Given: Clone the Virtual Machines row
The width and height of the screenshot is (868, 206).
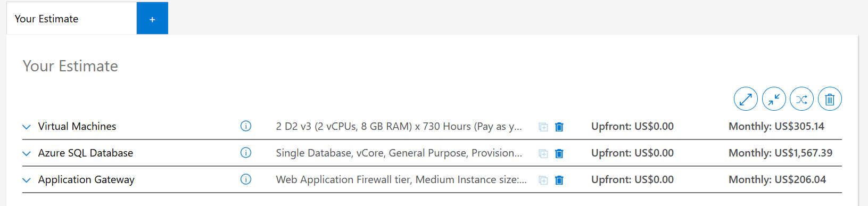Looking at the screenshot, I should click(543, 127).
